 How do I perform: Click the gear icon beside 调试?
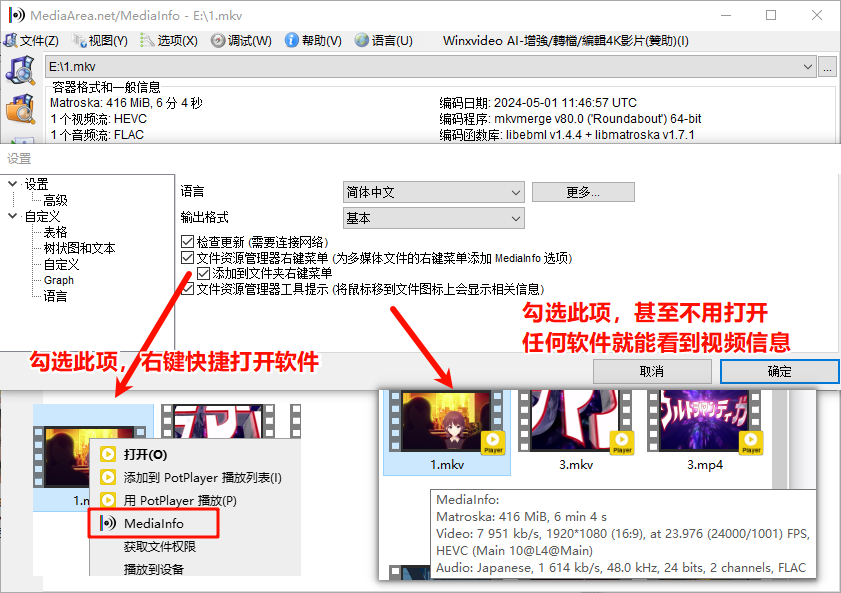217,40
